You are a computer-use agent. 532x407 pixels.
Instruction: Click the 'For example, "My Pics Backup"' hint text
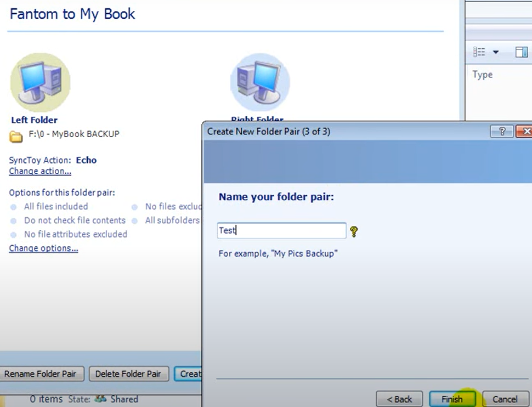click(278, 253)
